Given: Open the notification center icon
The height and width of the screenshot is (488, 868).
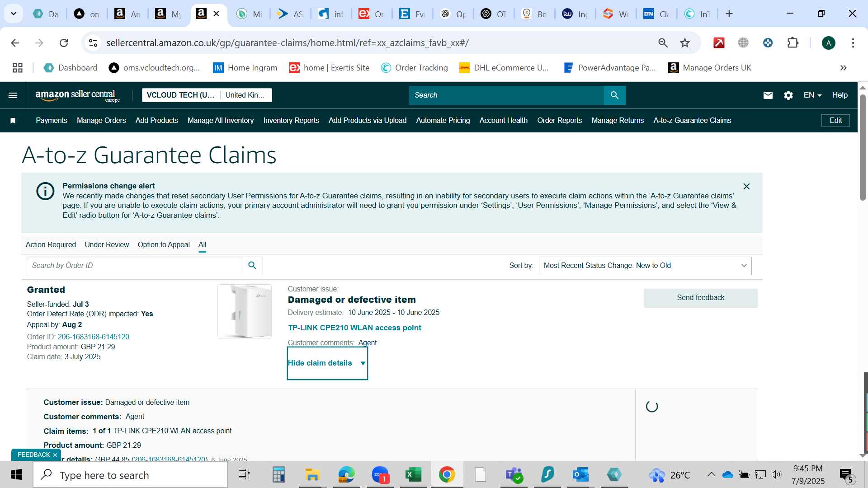Looking at the screenshot, I should 846,475.
